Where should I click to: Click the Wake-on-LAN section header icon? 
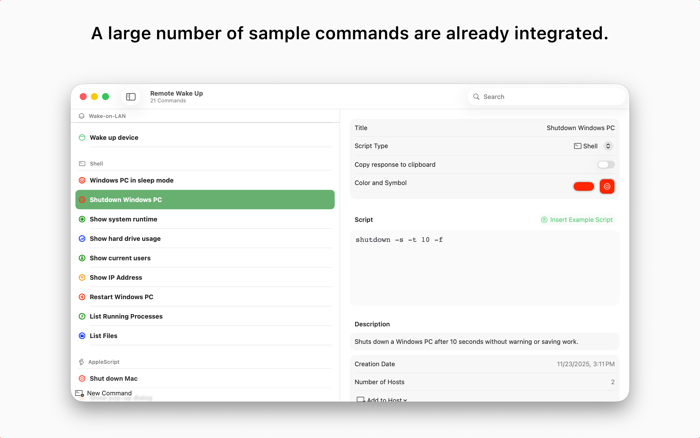[x=82, y=116]
